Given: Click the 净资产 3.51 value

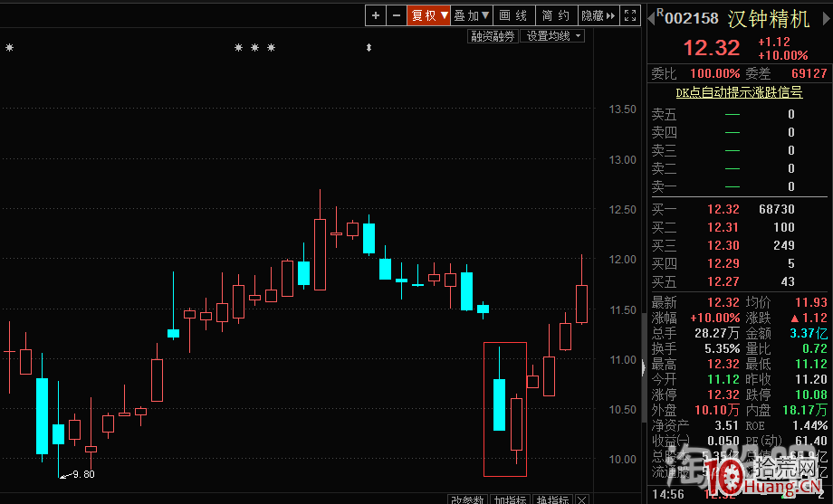Looking at the screenshot, I should pyautogui.click(x=727, y=425).
